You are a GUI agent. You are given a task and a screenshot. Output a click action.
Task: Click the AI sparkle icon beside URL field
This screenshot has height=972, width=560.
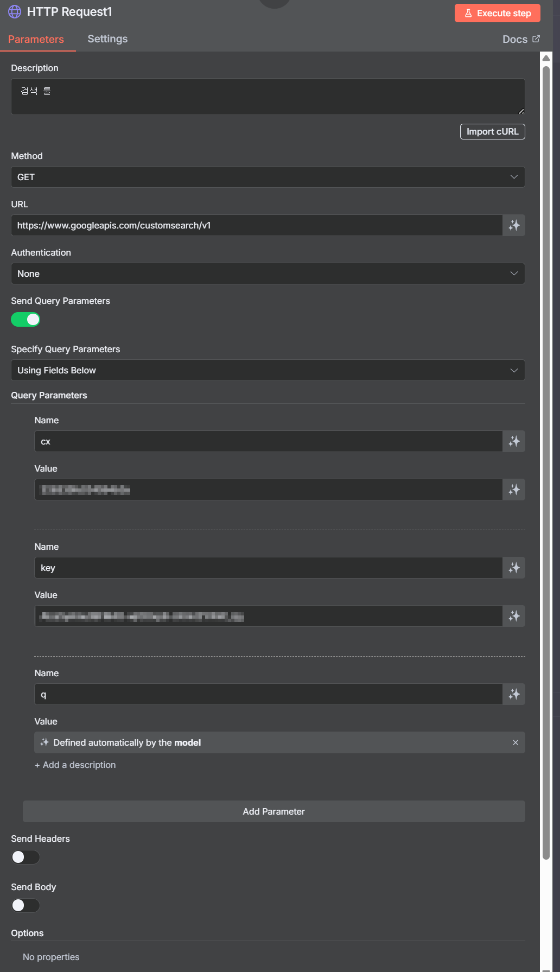[x=514, y=225]
